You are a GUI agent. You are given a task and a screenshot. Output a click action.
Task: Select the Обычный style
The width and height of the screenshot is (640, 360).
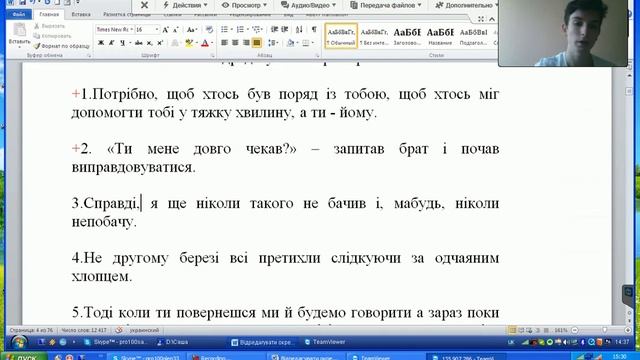tap(341, 36)
